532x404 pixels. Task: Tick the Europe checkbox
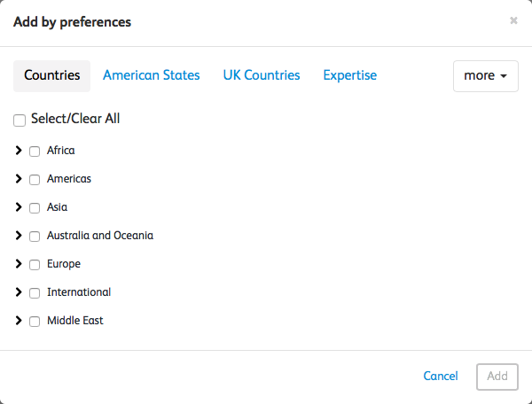click(35, 265)
